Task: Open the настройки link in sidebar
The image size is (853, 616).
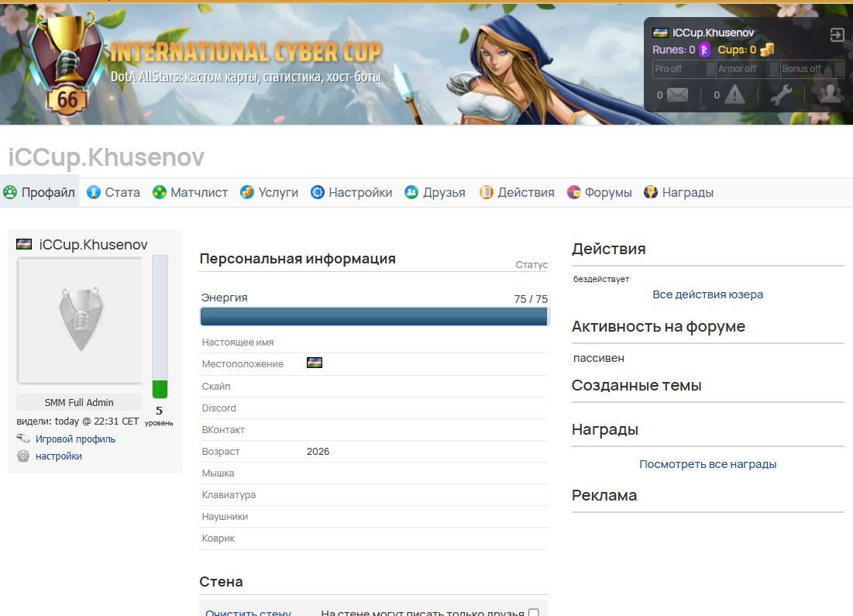Action: point(59,456)
